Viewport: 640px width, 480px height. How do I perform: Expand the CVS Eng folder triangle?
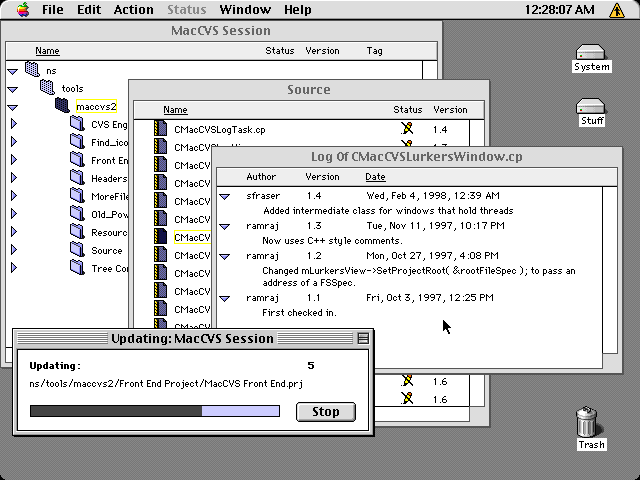(x=13, y=125)
